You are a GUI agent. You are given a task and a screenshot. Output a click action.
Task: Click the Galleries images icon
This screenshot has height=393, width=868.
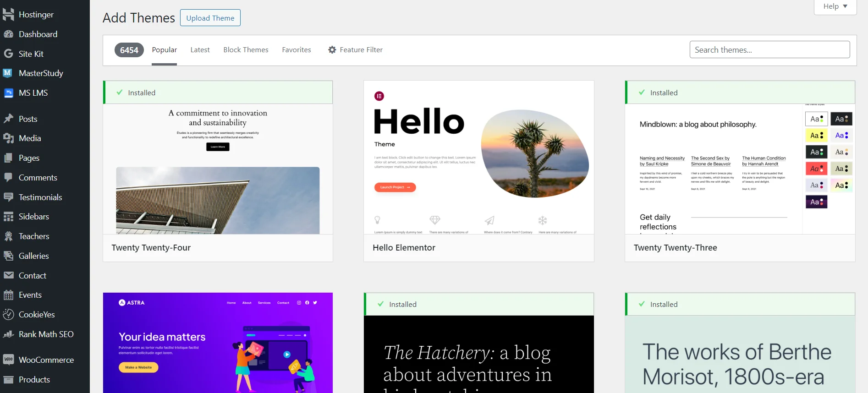pos(8,256)
